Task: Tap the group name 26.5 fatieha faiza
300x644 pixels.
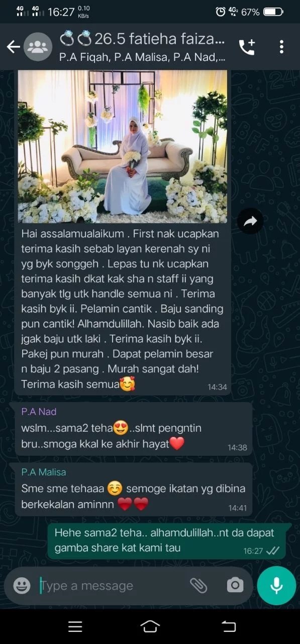Action: (145, 38)
